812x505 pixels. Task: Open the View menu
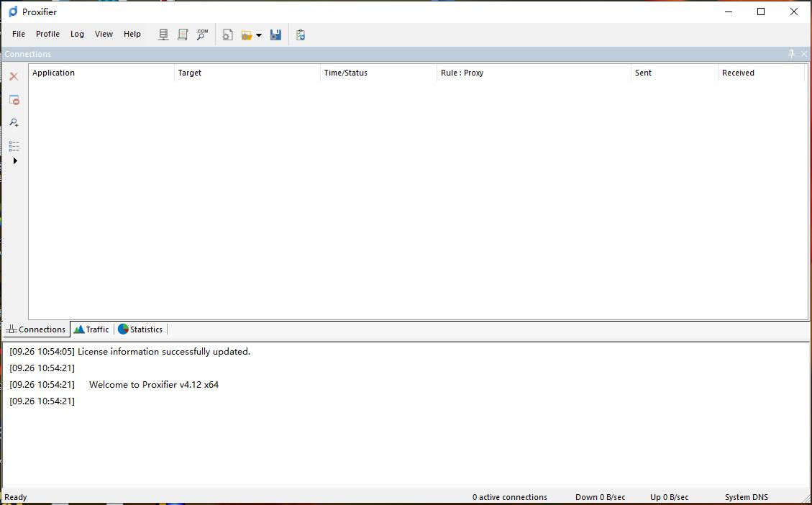(104, 35)
